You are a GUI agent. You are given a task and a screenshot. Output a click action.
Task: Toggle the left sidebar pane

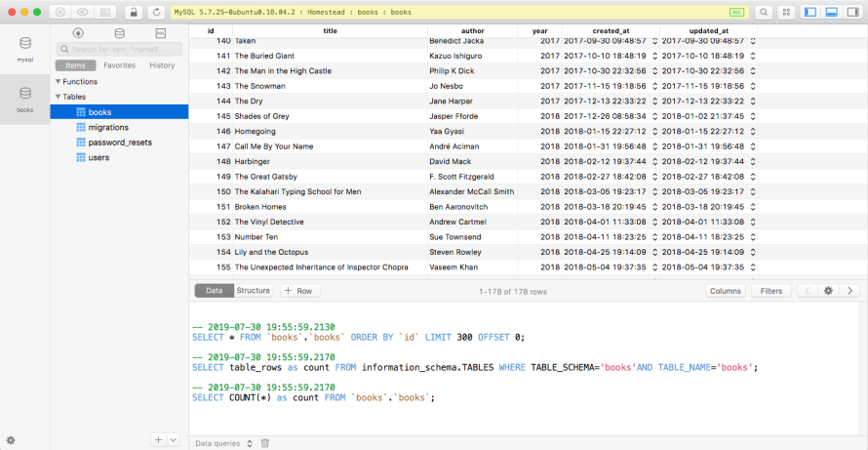coord(810,12)
